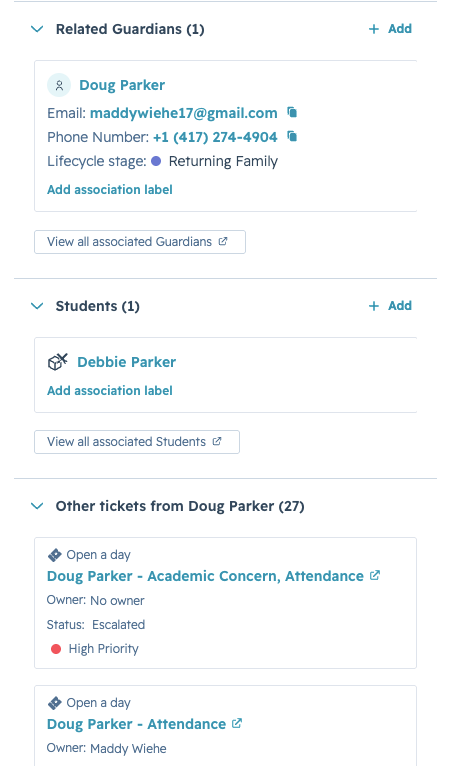The image size is (449, 766).
Task: Click the Debbie Parker student object icon
Action: [58, 362]
